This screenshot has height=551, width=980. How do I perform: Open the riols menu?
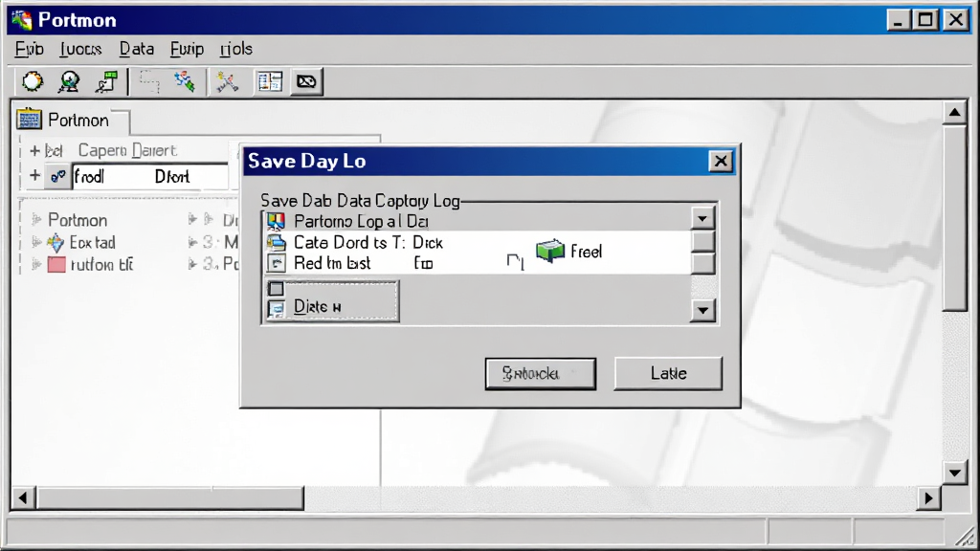coord(236,49)
